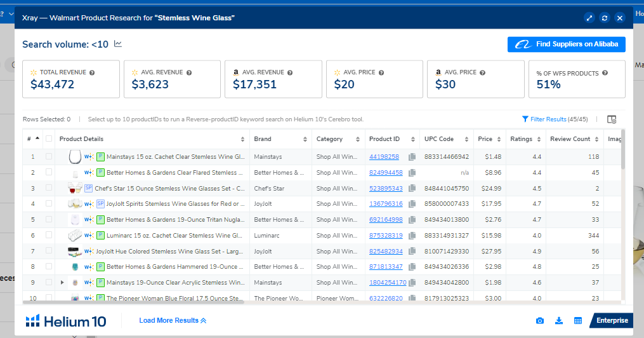Check the checkbox for row 3
The image size is (644, 338).
point(49,188)
